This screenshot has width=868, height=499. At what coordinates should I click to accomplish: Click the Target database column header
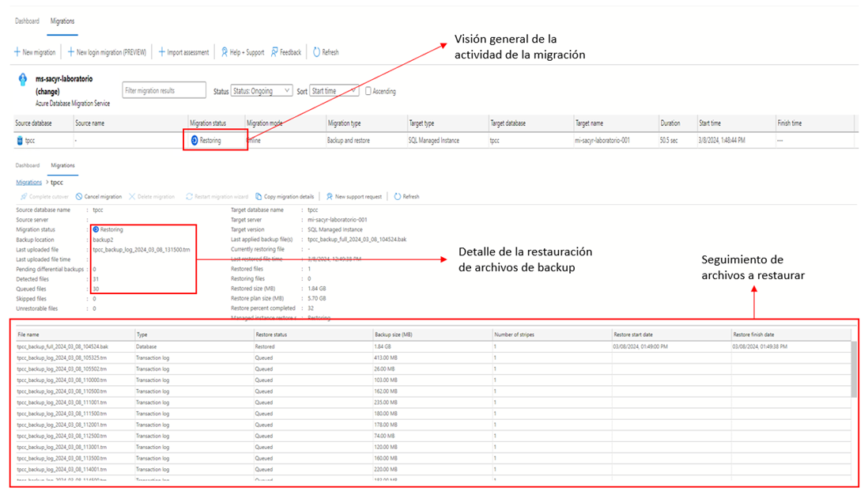pyautogui.click(x=508, y=123)
